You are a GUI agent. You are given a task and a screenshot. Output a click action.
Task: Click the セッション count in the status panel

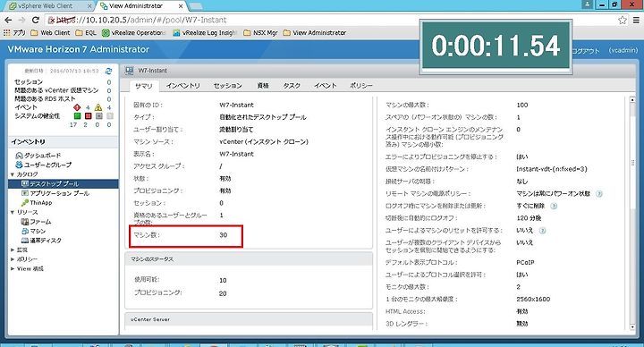[109, 82]
